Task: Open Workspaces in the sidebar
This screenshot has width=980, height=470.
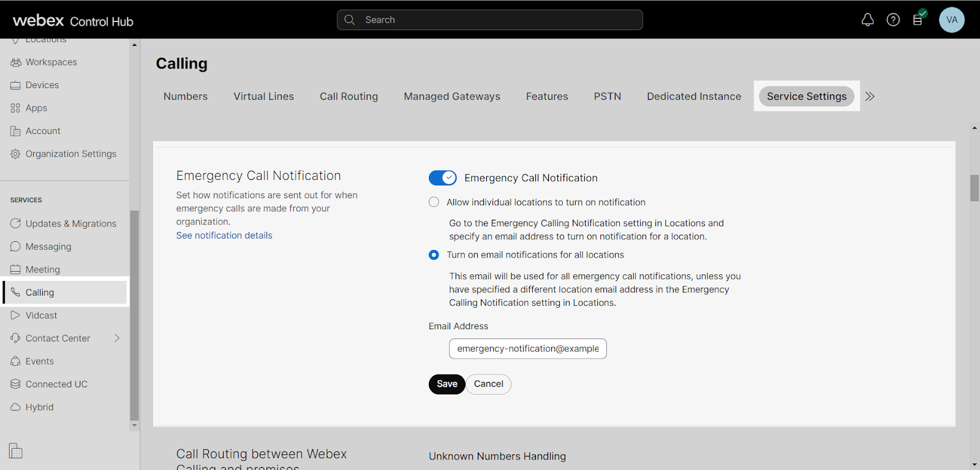Action: click(51, 62)
